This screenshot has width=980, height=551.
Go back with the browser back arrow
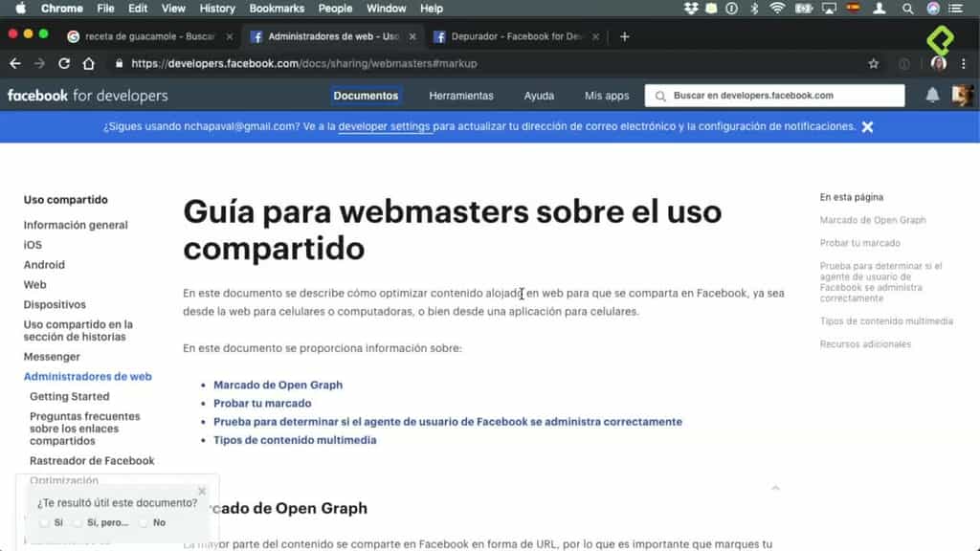[x=15, y=64]
